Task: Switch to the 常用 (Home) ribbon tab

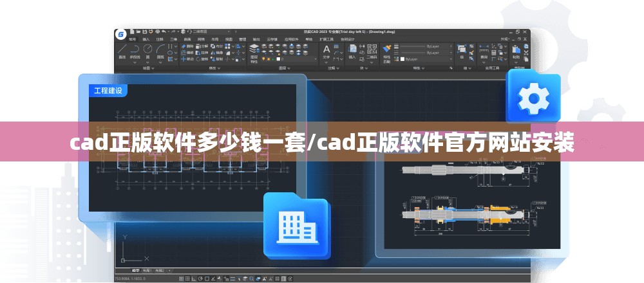Action: click(132, 39)
